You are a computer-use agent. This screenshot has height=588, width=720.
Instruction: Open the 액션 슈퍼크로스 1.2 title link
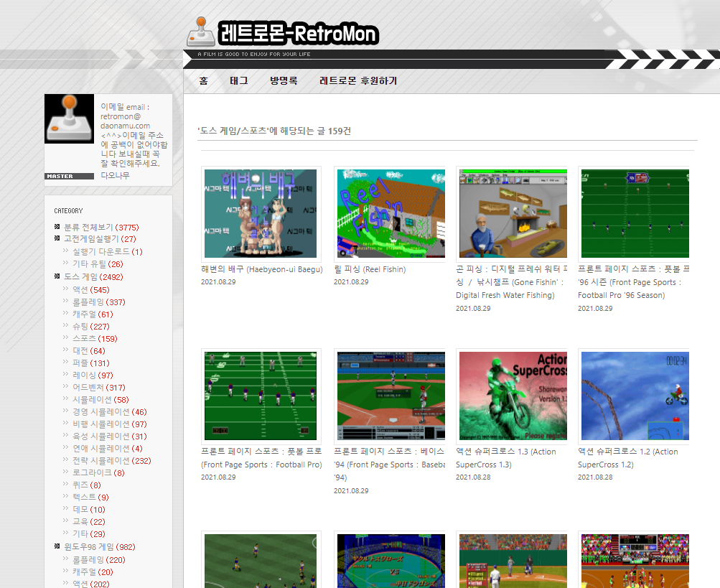click(627, 458)
